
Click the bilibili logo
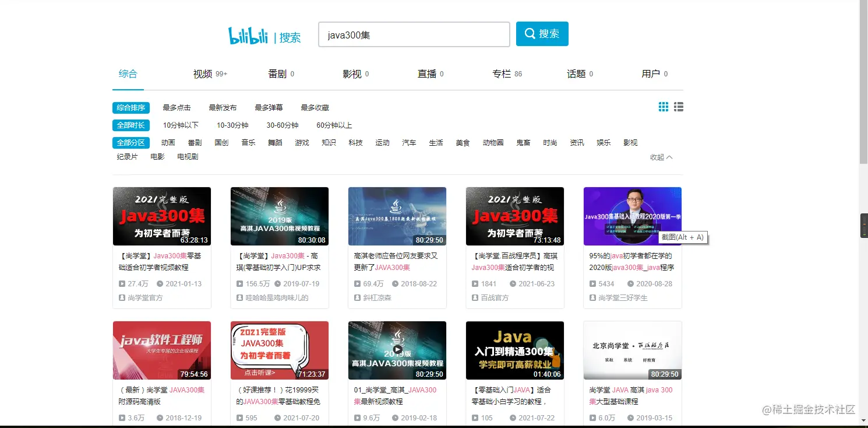[247, 35]
